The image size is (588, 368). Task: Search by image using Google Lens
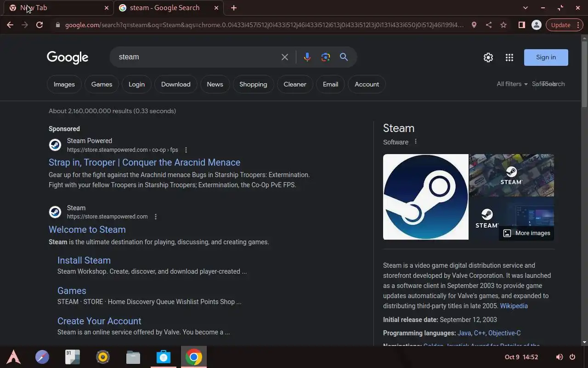[326, 57]
